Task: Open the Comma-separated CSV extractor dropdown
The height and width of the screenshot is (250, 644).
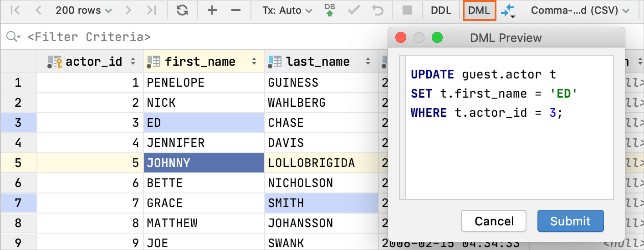Action: click(580, 10)
